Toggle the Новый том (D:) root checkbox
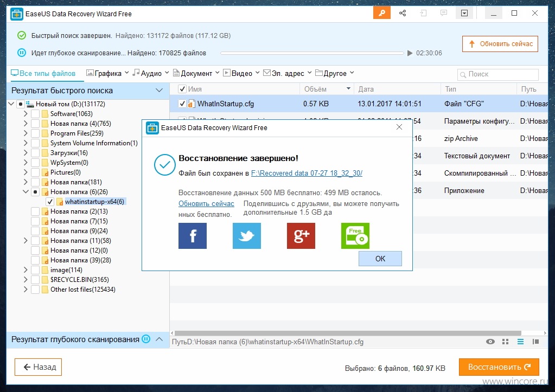This screenshot has width=555, height=392. tap(21, 104)
